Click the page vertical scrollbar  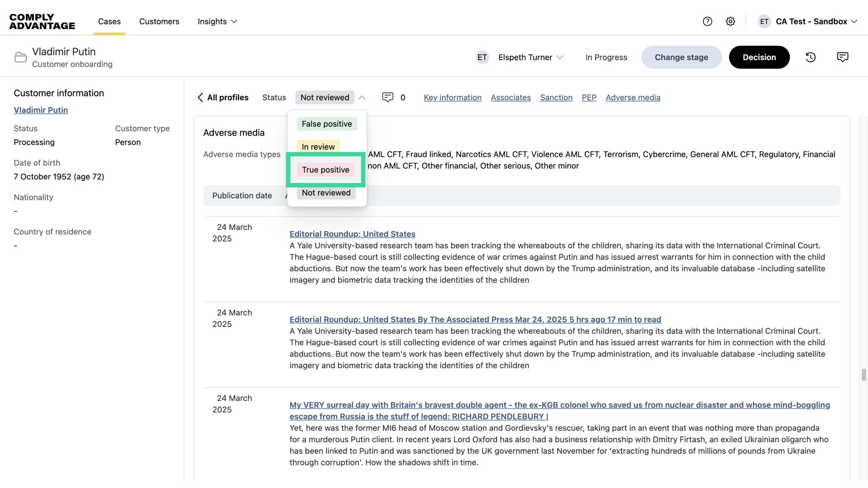pyautogui.click(x=863, y=375)
